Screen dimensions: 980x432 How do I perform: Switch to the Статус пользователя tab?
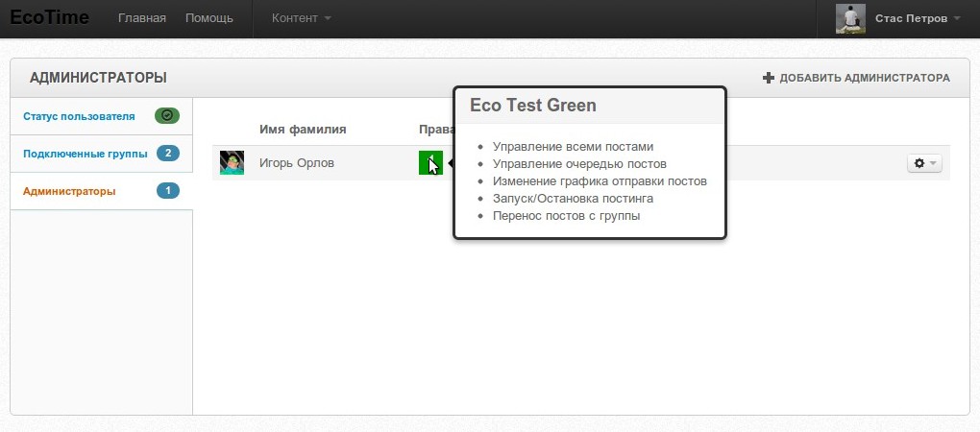pos(79,116)
